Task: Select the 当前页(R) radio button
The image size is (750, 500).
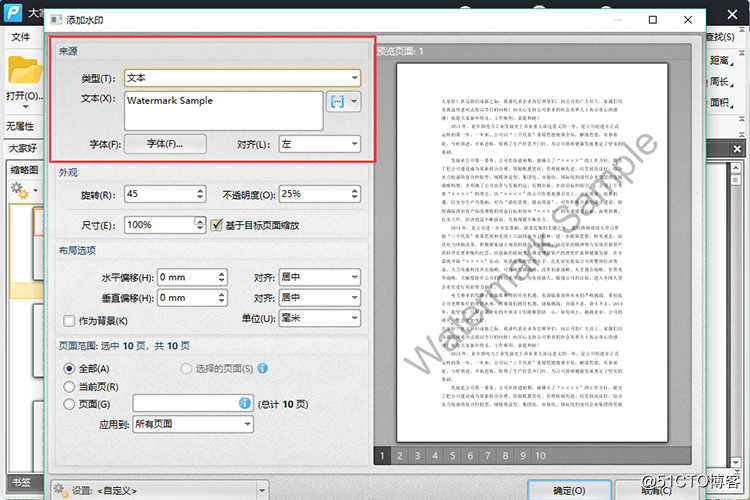Action: [69, 387]
